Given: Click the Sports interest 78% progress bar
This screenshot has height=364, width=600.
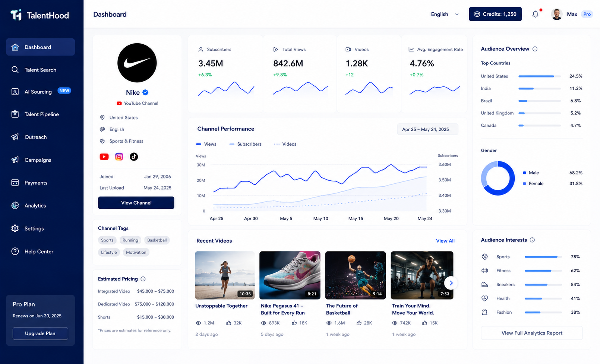Looking at the screenshot, I should 543,257.
